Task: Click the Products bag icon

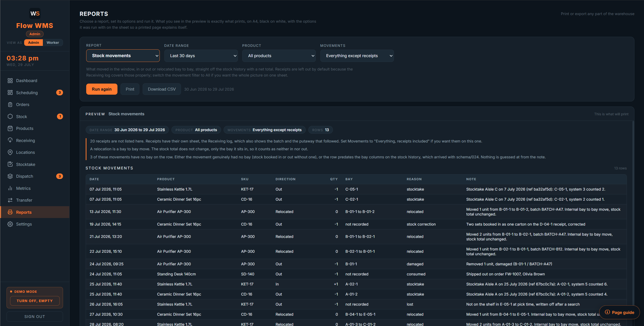Action: point(10,128)
